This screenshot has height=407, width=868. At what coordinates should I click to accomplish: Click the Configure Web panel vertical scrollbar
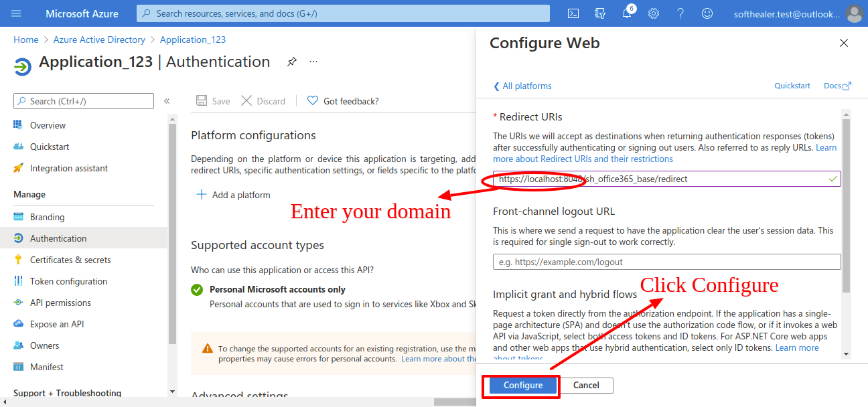pyautogui.click(x=846, y=206)
